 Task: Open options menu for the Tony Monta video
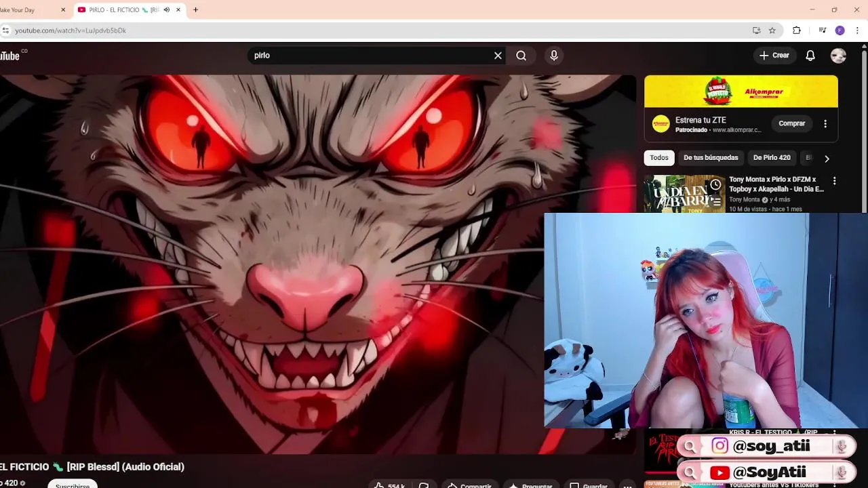[834, 181]
